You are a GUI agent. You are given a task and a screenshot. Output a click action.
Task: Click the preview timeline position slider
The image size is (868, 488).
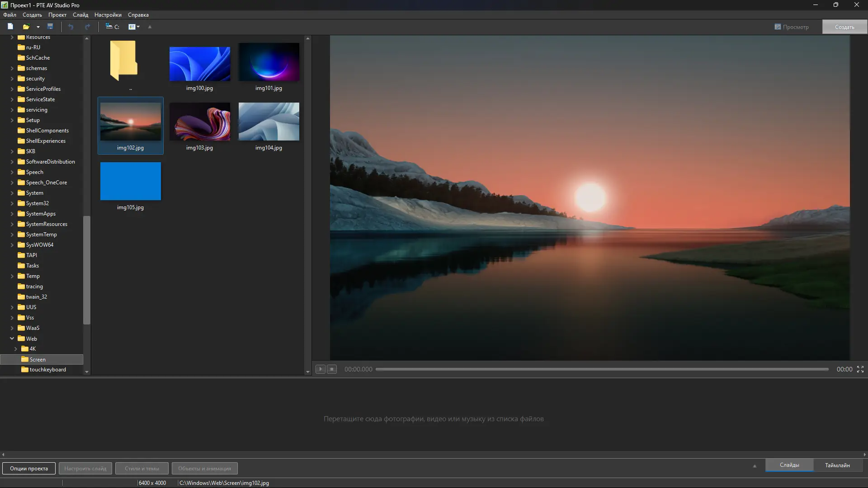[601, 369]
